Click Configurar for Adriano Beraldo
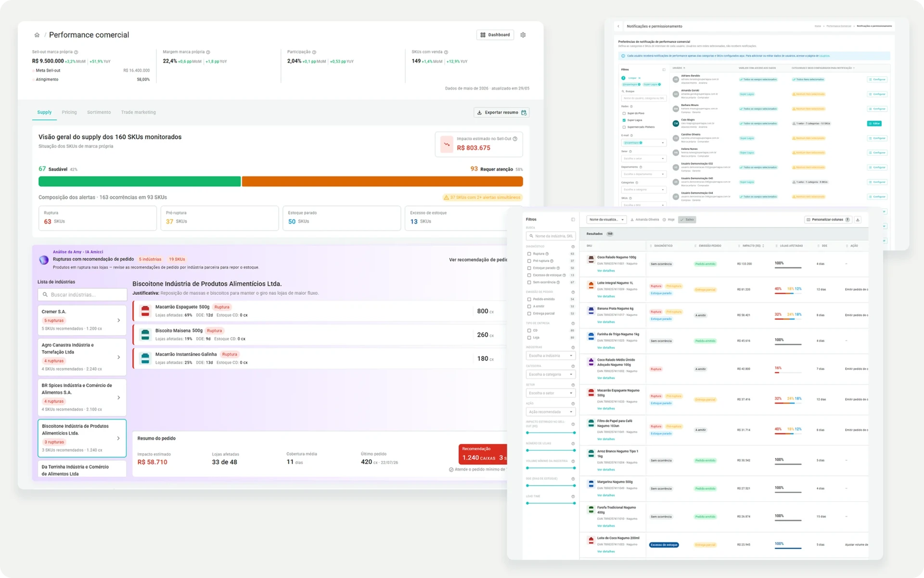 [877, 80]
